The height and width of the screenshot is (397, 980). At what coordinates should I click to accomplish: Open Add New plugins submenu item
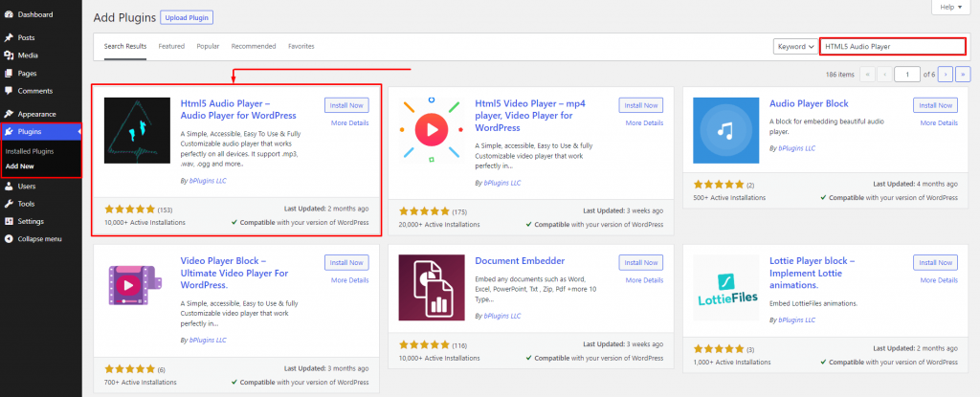19,166
